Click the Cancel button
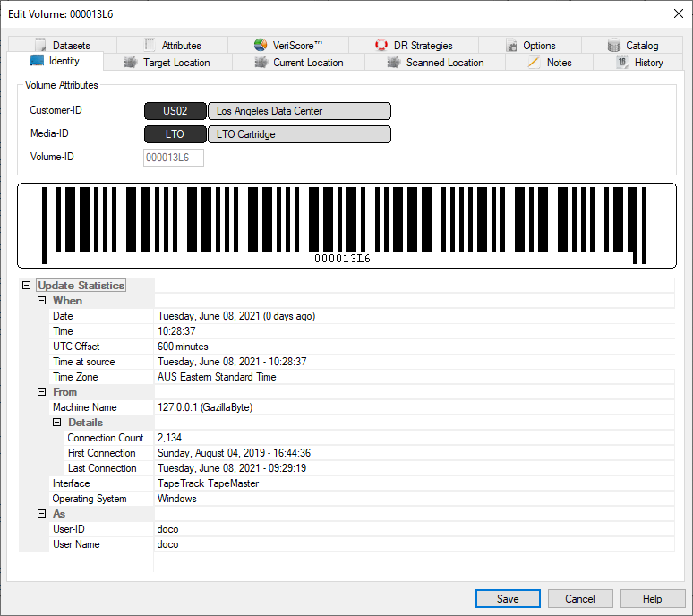Image resolution: width=693 pixels, height=616 pixels. 580,599
